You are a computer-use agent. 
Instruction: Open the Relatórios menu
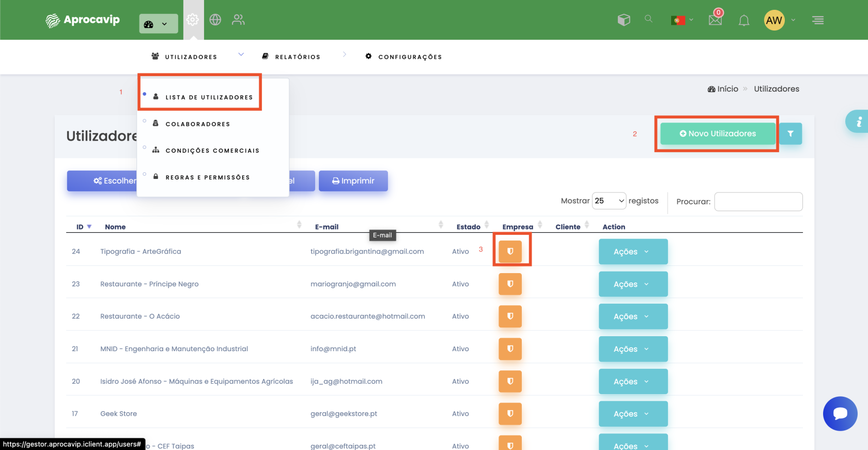click(x=291, y=56)
